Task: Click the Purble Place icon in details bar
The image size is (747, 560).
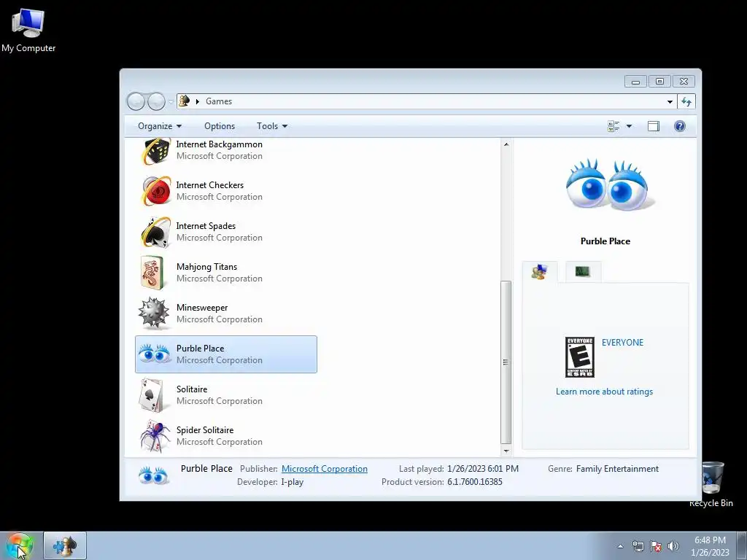Action: [x=153, y=475]
